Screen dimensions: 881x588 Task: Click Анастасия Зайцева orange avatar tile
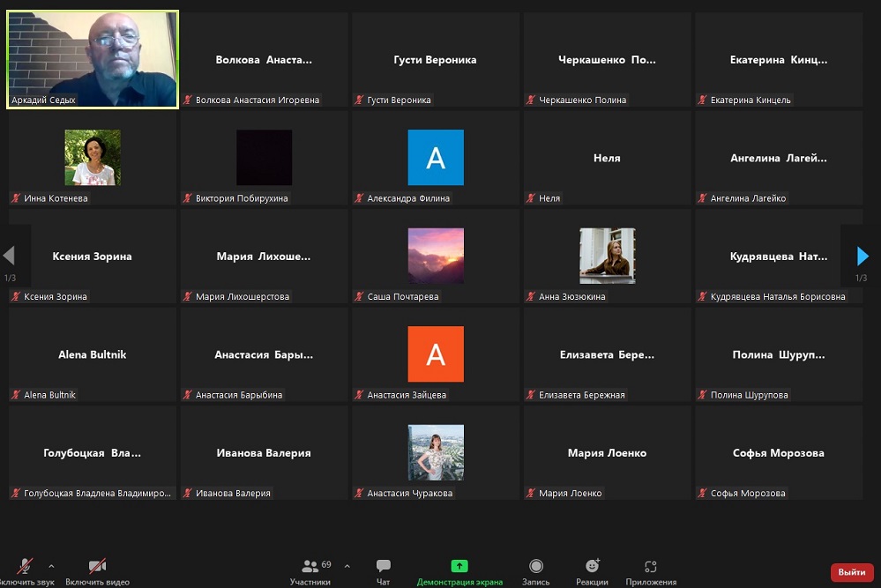436,354
